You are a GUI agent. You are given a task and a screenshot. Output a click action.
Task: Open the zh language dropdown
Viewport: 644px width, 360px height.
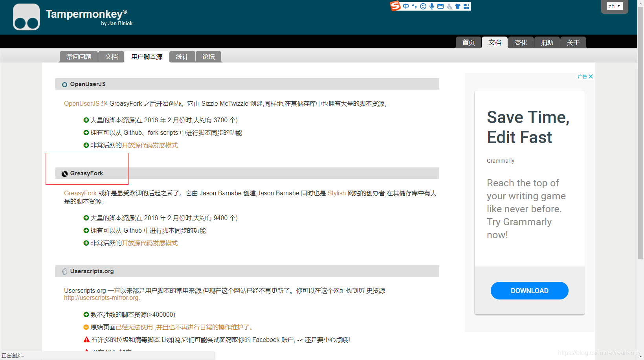point(615,6)
